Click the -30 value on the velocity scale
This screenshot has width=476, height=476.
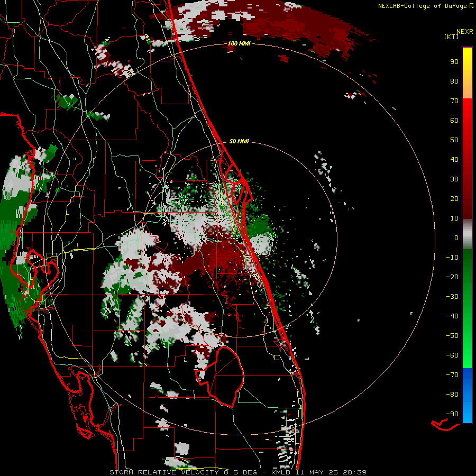click(452, 297)
